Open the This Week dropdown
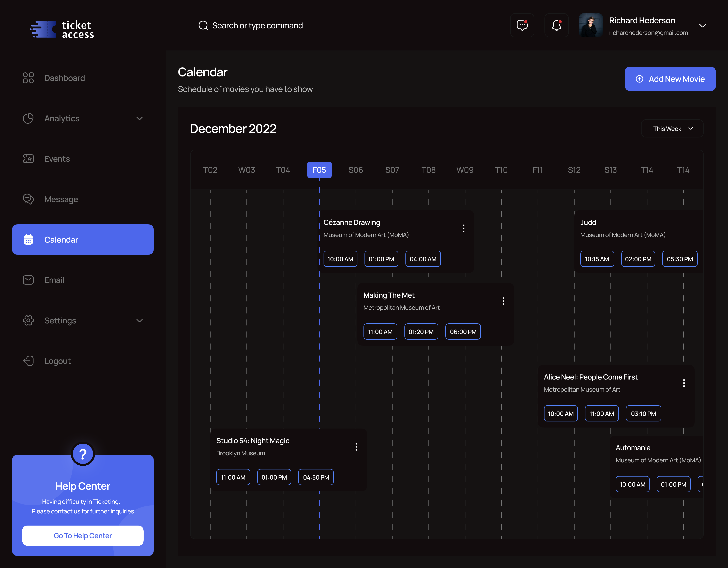Screen dimensions: 728x568 672,129
